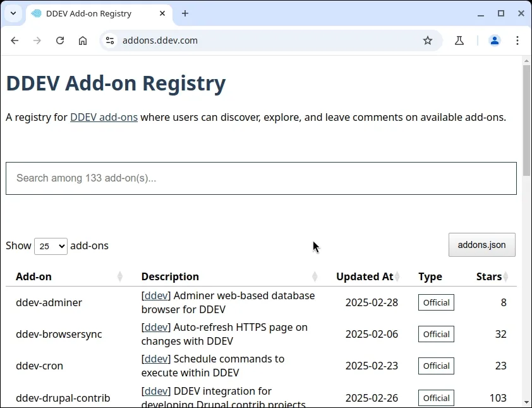The height and width of the screenshot is (408, 532).
Task: Sort the table by Stars
Action: coord(491,276)
